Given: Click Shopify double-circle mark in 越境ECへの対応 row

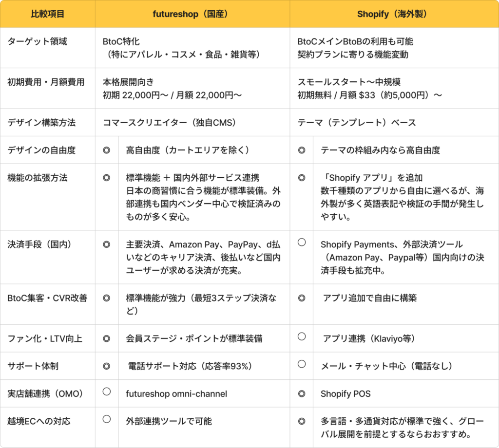Looking at the screenshot, I should [302, 422].
